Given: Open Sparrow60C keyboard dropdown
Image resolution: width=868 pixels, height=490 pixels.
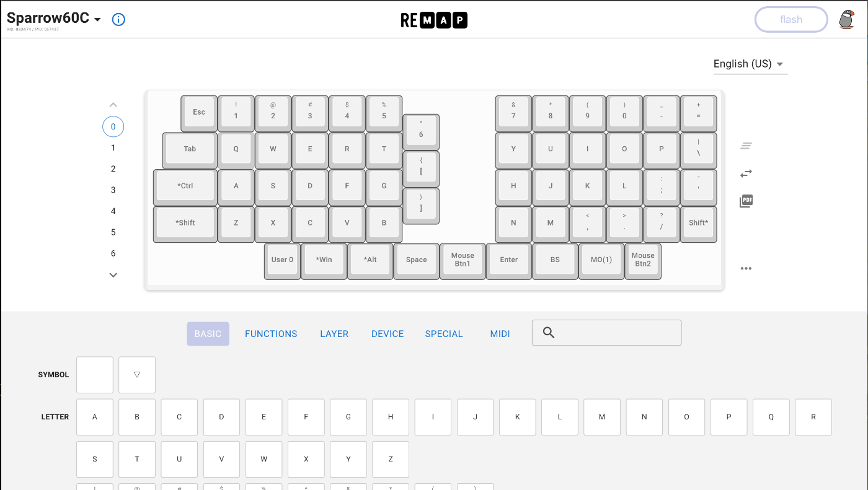Looking at the screenshot, I should 54,19.
